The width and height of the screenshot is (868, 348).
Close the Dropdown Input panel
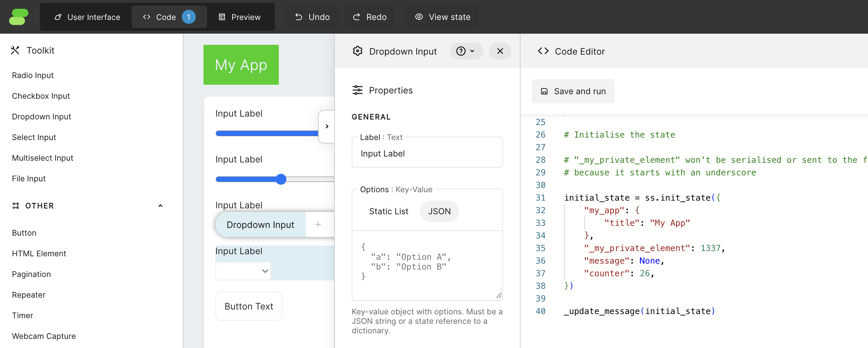500,51
